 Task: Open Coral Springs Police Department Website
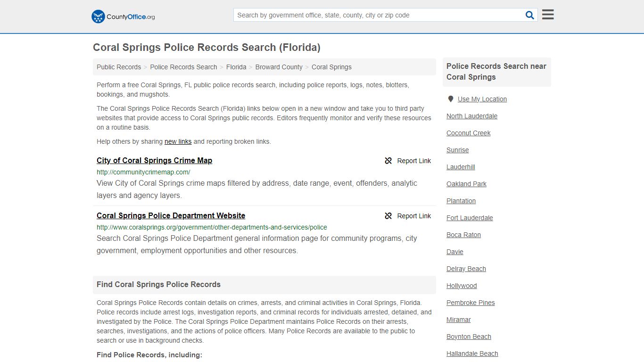[x=171, y=215]
